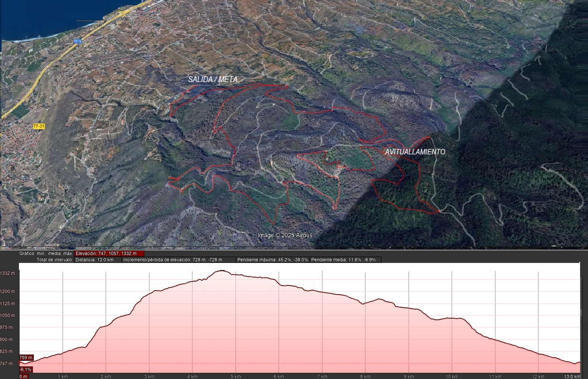Click the 1332 m label on elevation axis
This screenshot has height=379, width=588.
point(8,273)
